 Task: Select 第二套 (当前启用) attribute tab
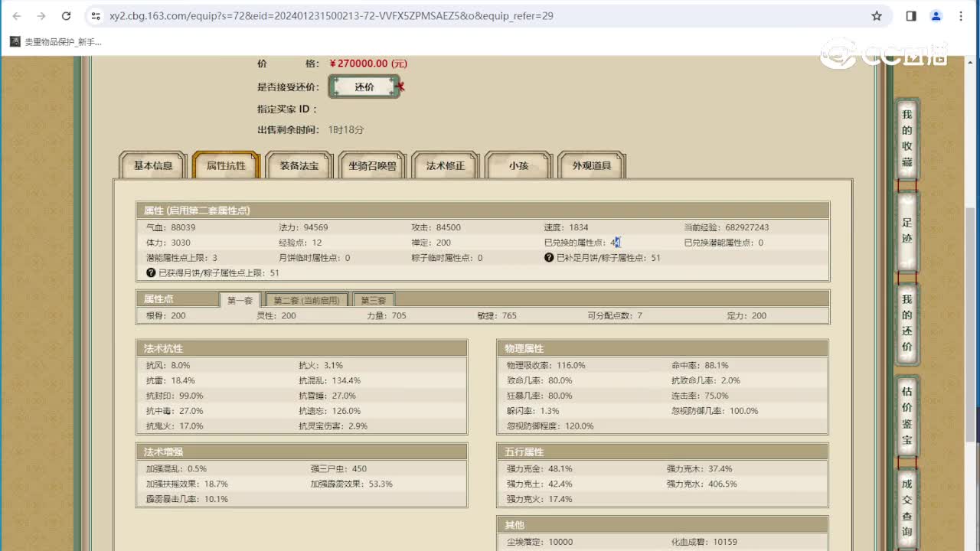(x=307, y=300)
